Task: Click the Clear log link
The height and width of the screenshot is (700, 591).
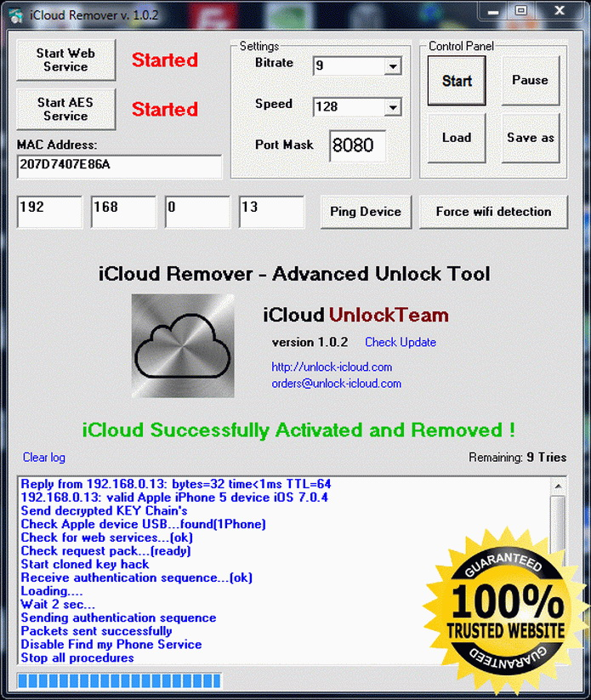Action: click(43, 458)
